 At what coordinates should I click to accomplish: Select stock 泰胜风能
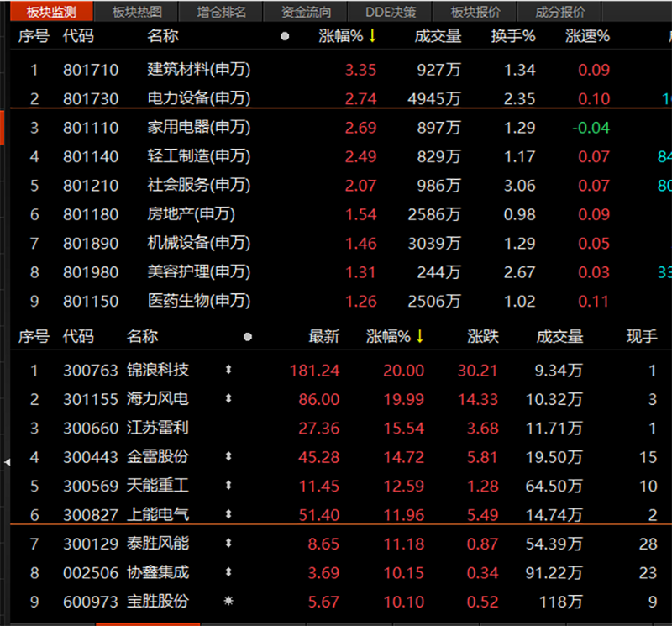(x=158, y=544)
